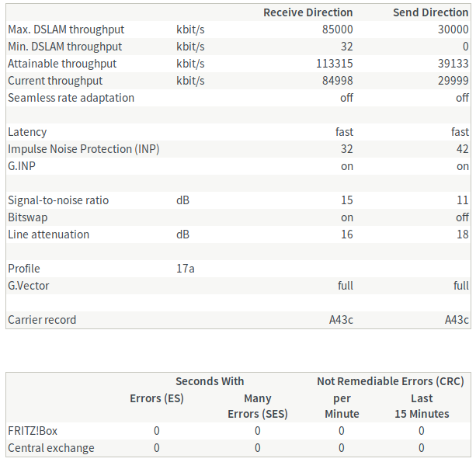Click the G.Vector row label

[29, 286]
